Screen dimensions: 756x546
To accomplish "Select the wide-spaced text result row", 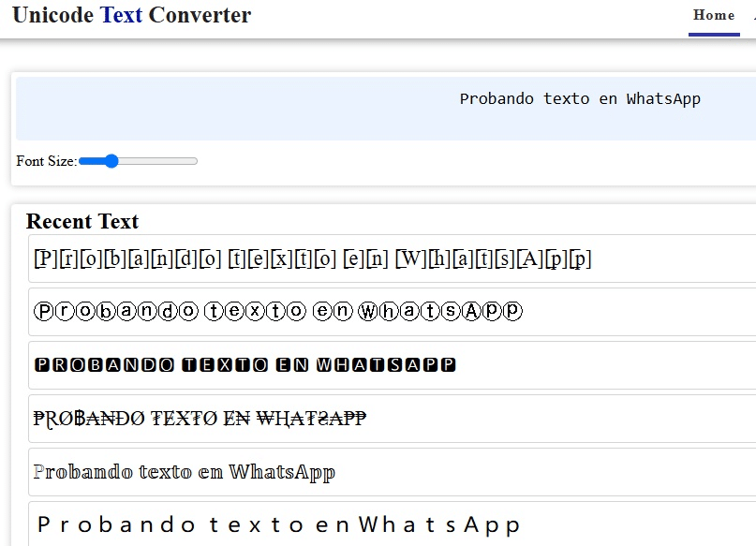I will (392, 524).
